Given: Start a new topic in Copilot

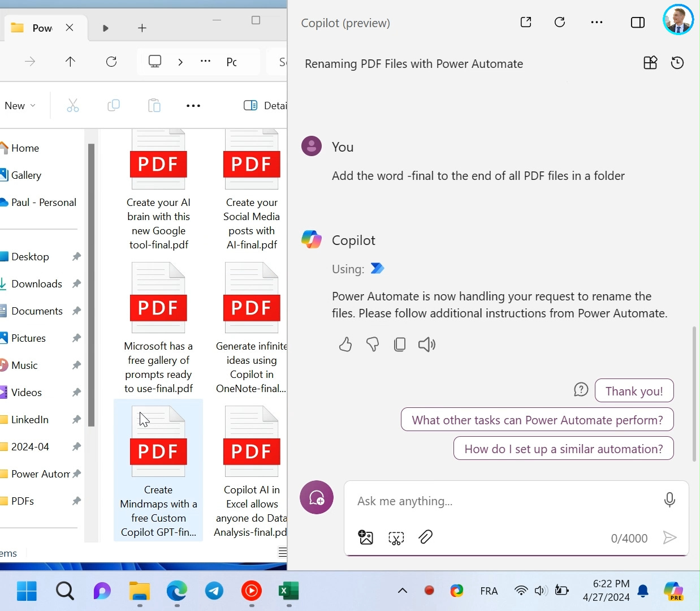Looking at the screenshot, I should [317, 498].
